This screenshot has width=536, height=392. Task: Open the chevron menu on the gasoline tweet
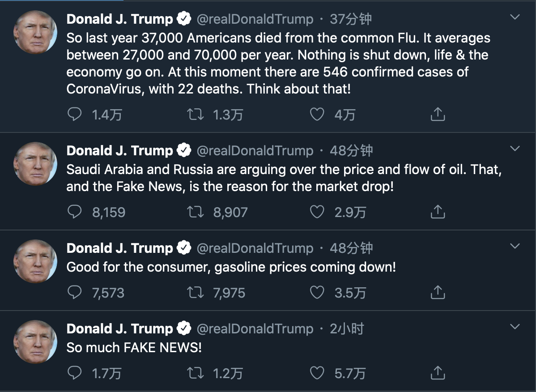515,246
